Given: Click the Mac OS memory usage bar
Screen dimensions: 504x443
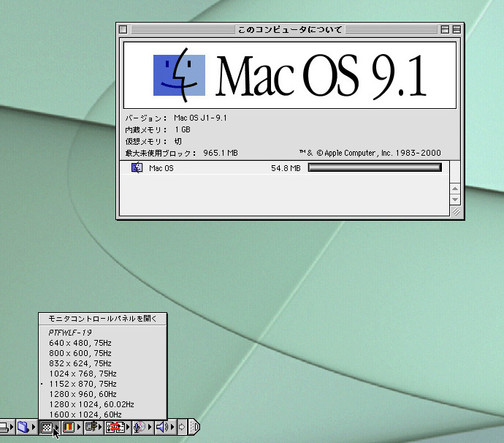Looking at the screenshot, I should click(x=375, y=167).
